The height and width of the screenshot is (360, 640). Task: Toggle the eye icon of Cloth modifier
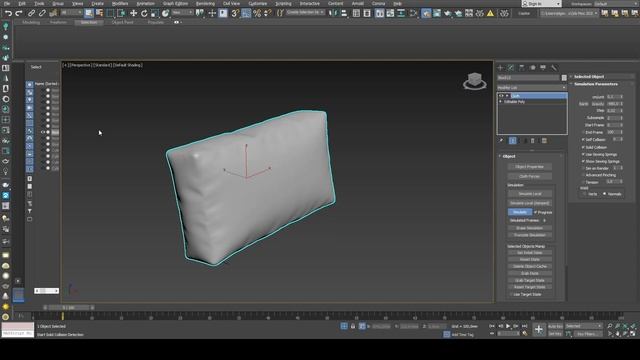tap(501, 96)
